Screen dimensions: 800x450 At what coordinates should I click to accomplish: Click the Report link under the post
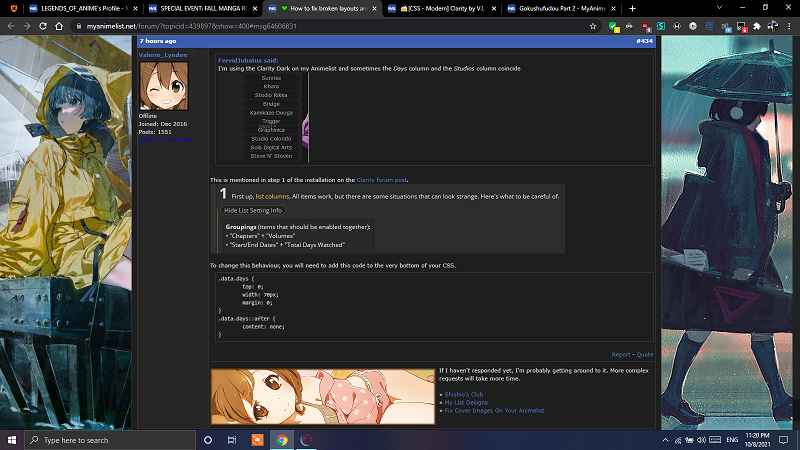pos(620,354)
